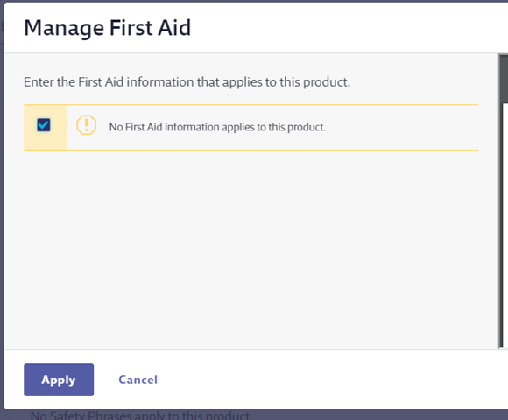Click the dark vertical scrollbar on the right

click(501, 200)
